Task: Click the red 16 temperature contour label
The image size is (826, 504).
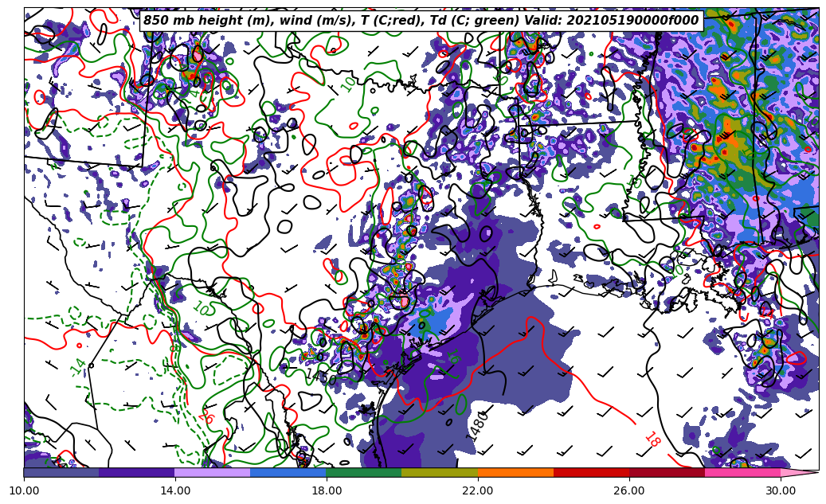Action: (206, 416)
